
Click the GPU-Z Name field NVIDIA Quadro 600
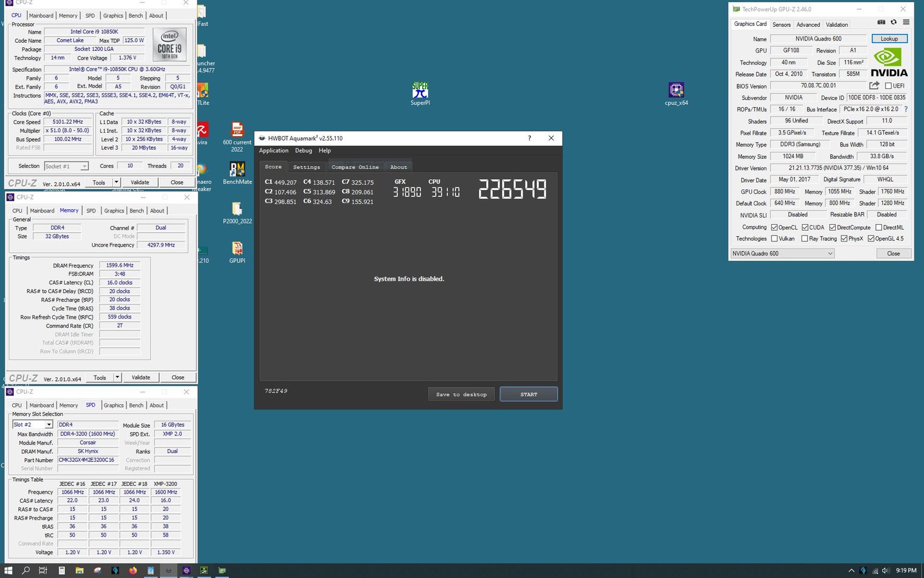pyautogui.click(x=818, y=39)
